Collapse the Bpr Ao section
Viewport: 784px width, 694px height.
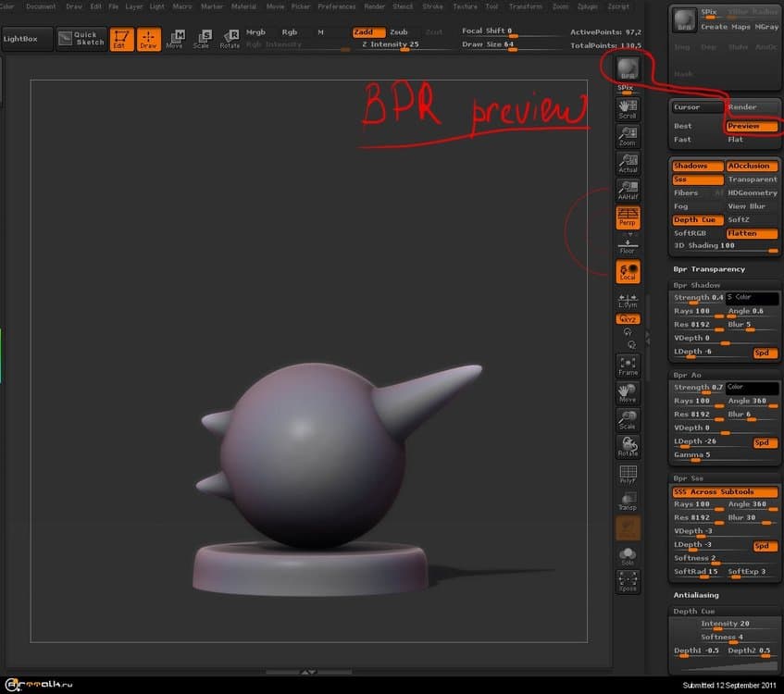pos(687,375)
